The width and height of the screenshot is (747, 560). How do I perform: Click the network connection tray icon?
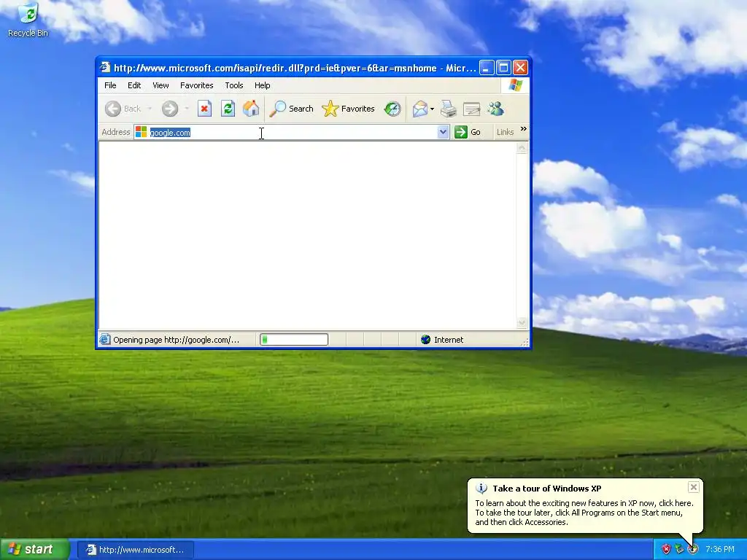point(679,549)
